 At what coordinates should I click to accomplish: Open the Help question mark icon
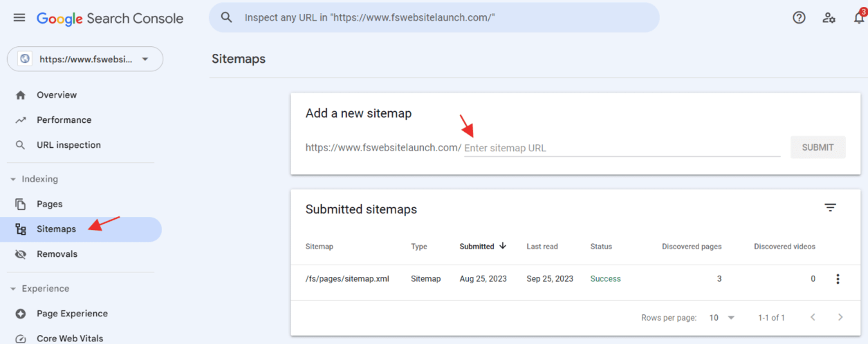coord(799,18)
